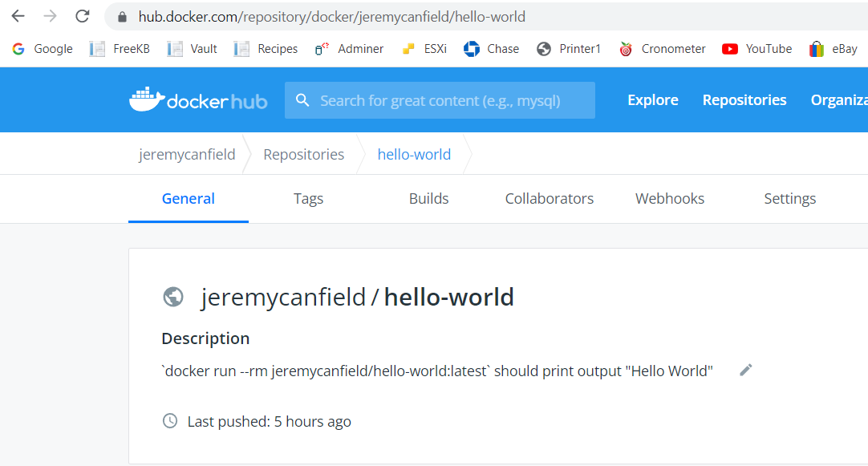Screen dimensions: 868x466
Task: Click the browser reload icon
Action: [83, 17]
